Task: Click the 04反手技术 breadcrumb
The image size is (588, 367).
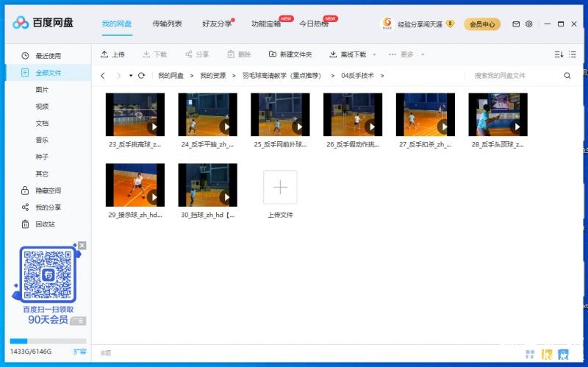Action: pyautogui.click(x=357, y=76)
